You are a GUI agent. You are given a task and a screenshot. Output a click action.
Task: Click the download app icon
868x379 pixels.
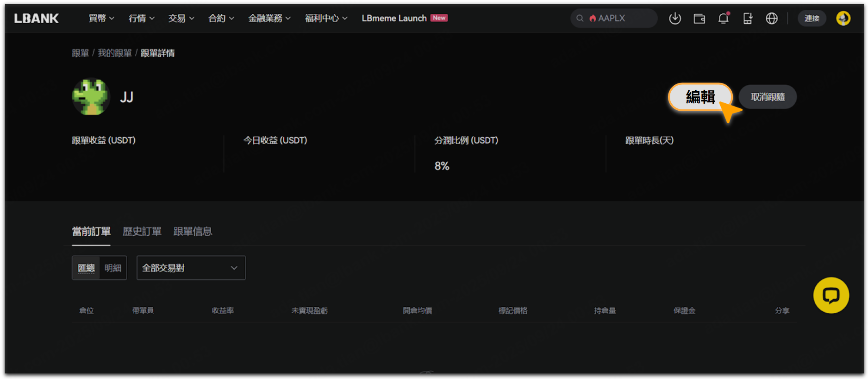tap(675, 19)
